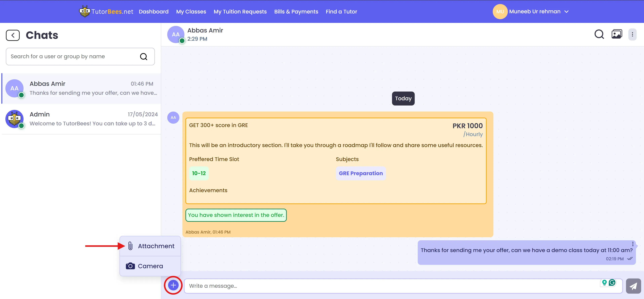644x299 pixels.
Task: Open the chat header three-dot menu
Action: pyautogui.click(x=632, y=34)
